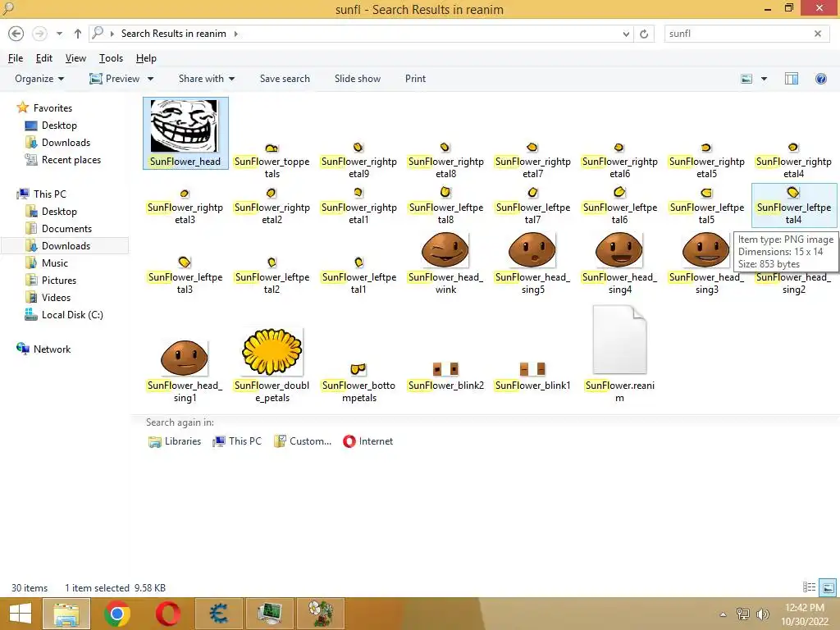
Task: Refresh the search results
Action: click(x=644, y=34)
